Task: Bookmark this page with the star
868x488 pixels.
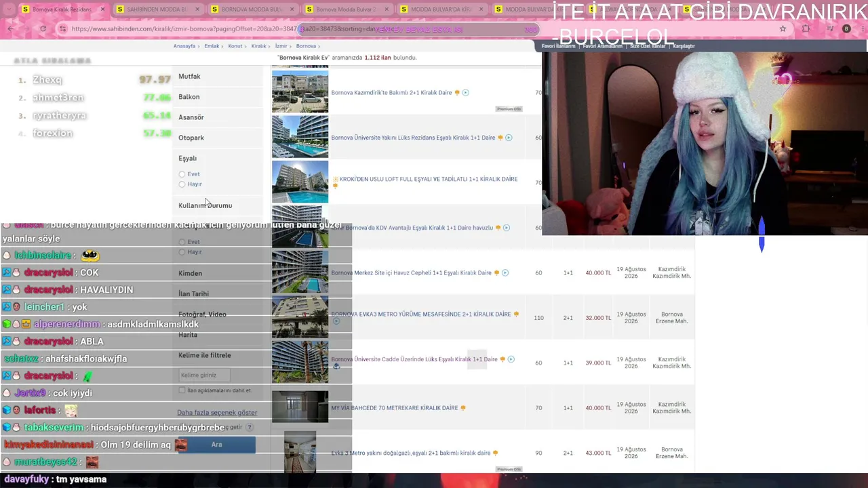Action: coord(783,28)
